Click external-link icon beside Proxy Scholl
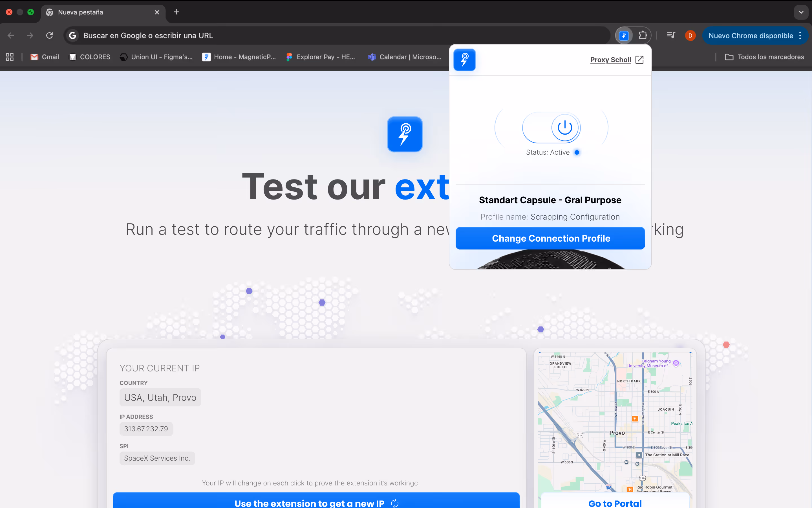812x508 pixels. click(x=639, y=60)
